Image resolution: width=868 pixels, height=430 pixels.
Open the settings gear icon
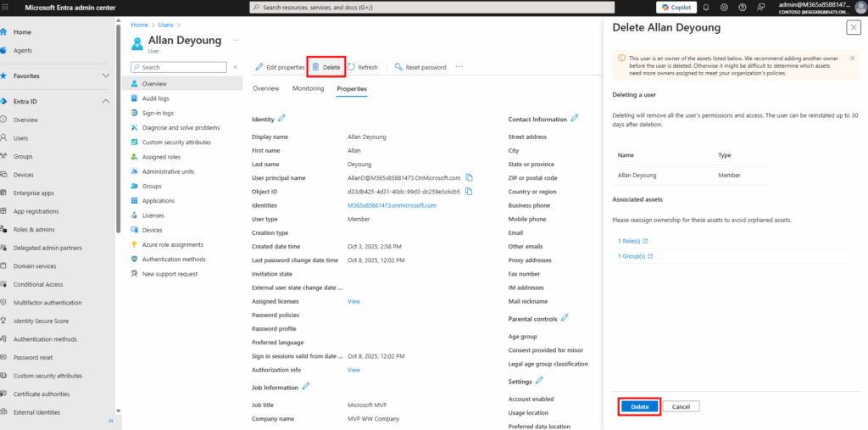click(724, 7)
